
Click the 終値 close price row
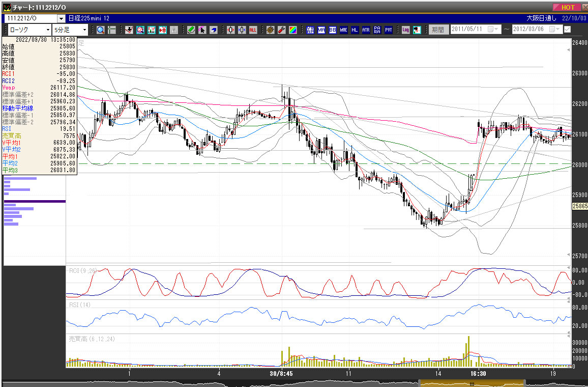[39, 67]
